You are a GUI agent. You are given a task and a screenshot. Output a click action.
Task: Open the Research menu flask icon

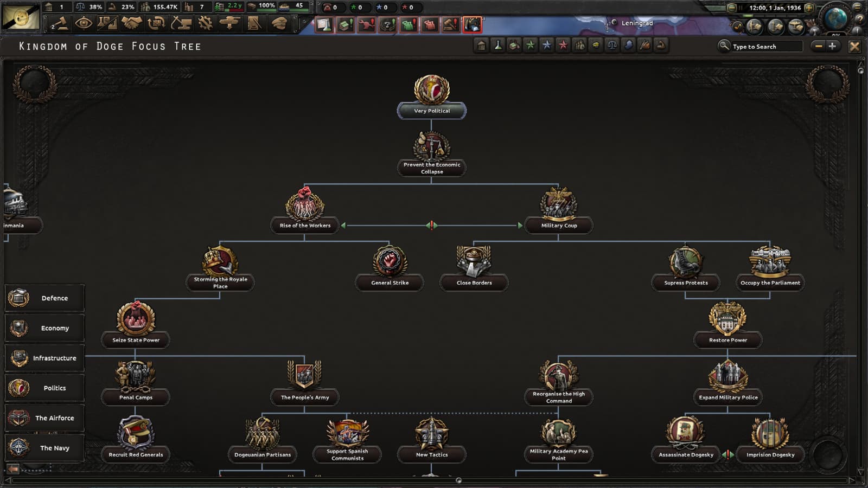108,23
